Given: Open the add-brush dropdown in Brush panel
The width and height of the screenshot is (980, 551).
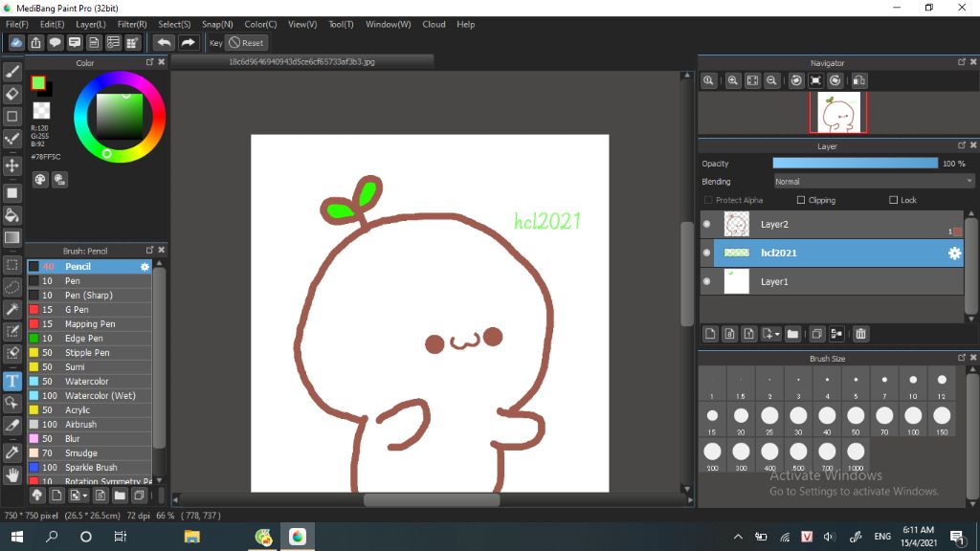Looking at the screenshot, I should pos(84,496).
